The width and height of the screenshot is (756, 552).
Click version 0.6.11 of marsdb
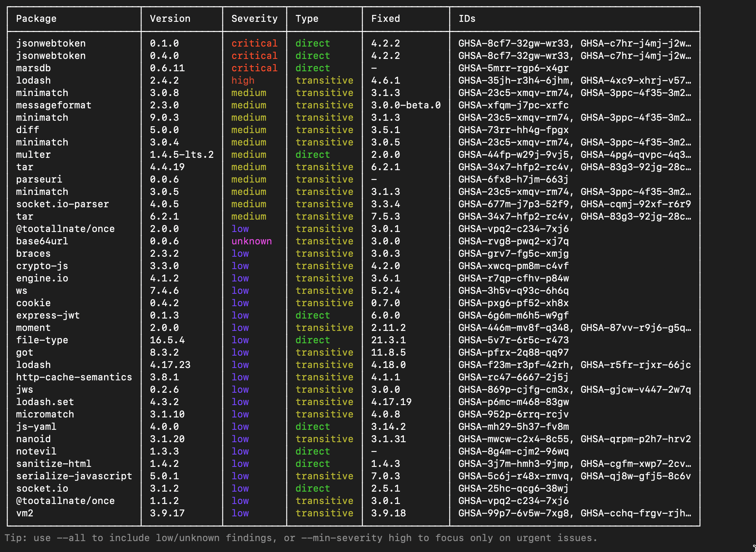167,68
